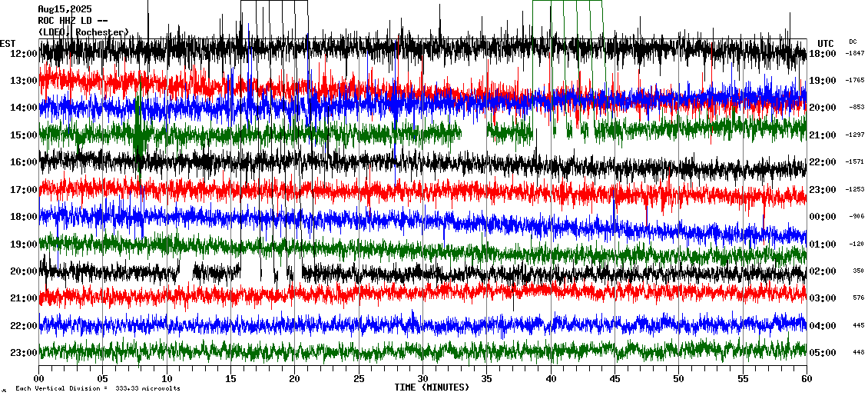Click the data gap in the 15:00 green trace
868x399 pixels.
point(473,132)
